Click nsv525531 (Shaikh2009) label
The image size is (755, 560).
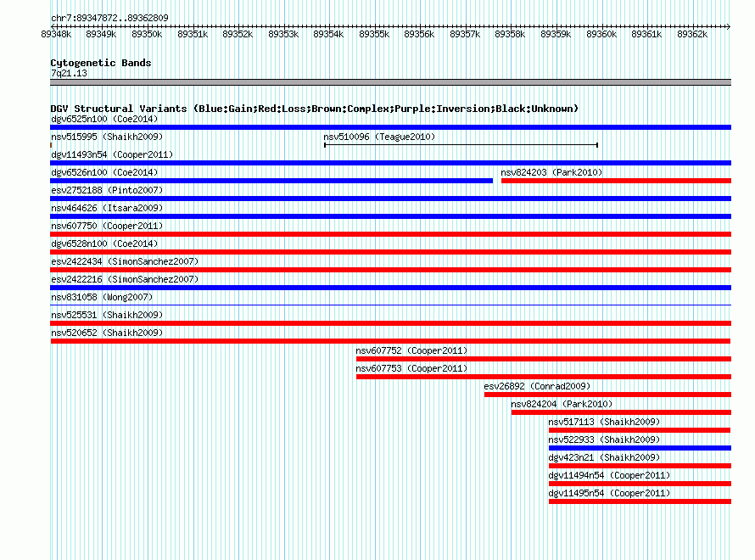pyautogui.click(x=107, y=315)
